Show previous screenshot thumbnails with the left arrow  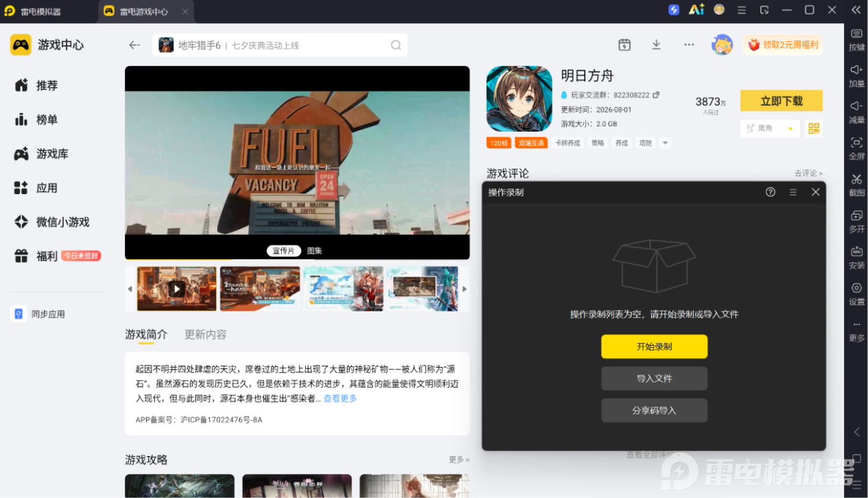pos(130,289)
